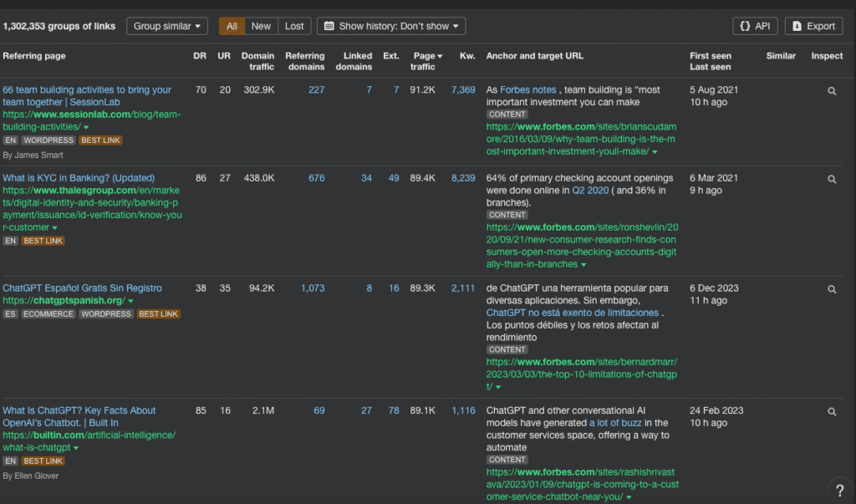Switch to the Lost links tab
Screen dimensions: 856x504
click(294, 26)
